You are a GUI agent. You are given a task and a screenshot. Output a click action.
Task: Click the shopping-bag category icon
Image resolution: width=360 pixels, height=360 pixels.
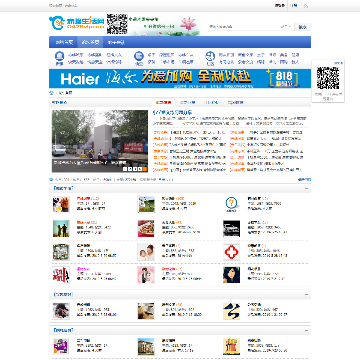click(210, 58)
